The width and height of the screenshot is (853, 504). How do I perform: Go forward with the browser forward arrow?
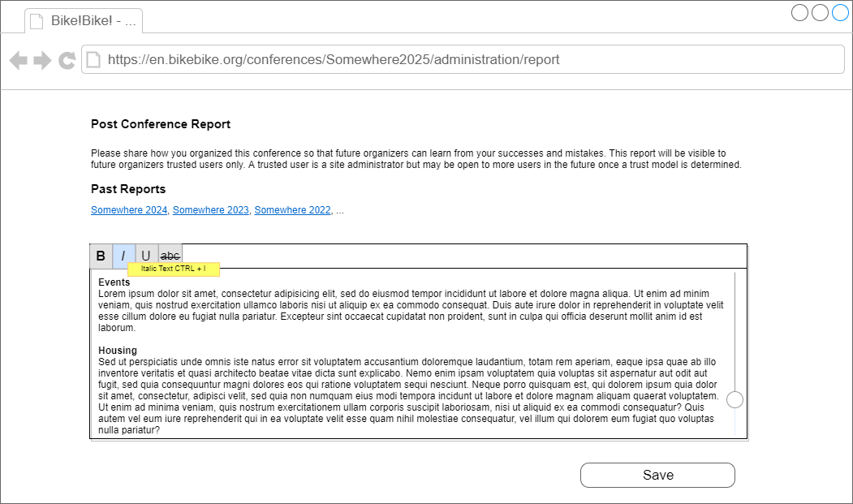pos(42,60)
